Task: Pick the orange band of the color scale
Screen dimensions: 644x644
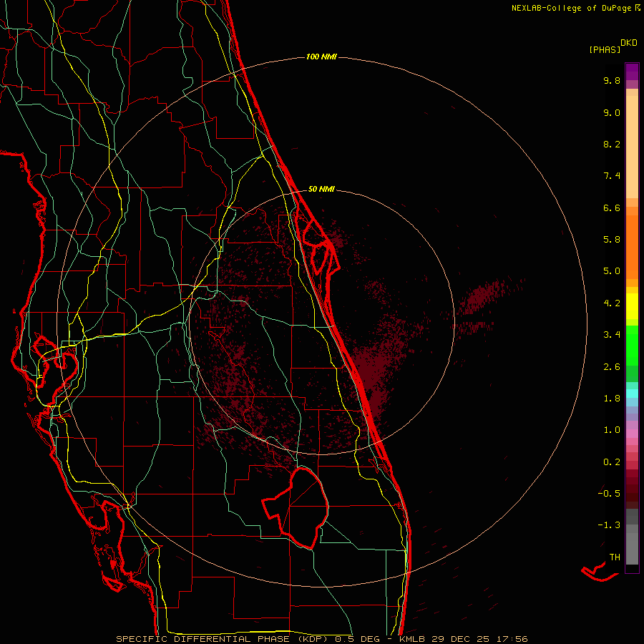Action: coord(632,246)
